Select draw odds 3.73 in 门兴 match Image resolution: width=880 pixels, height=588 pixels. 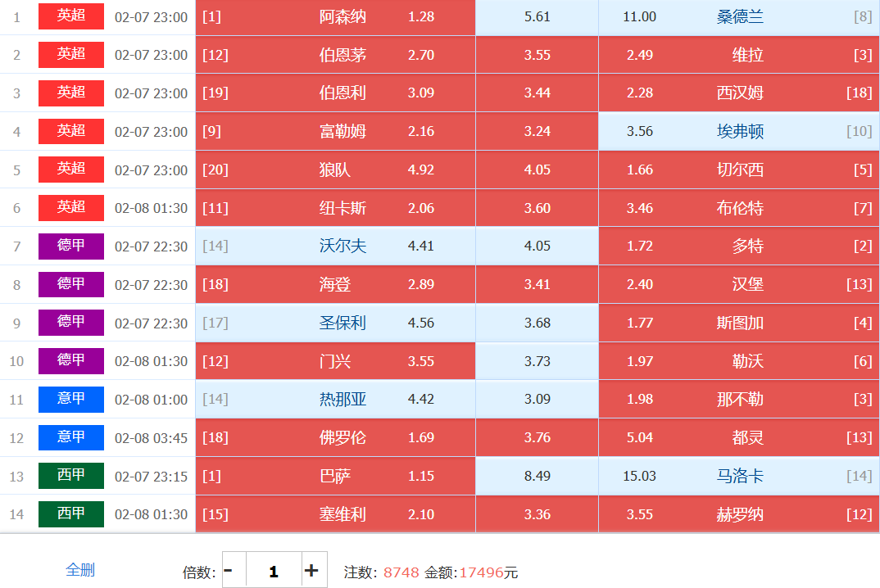point(537,361)
